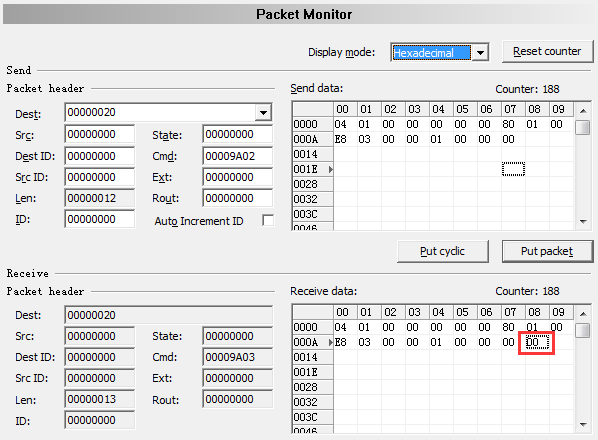Select Send data row header 000A

pos(313,139)
